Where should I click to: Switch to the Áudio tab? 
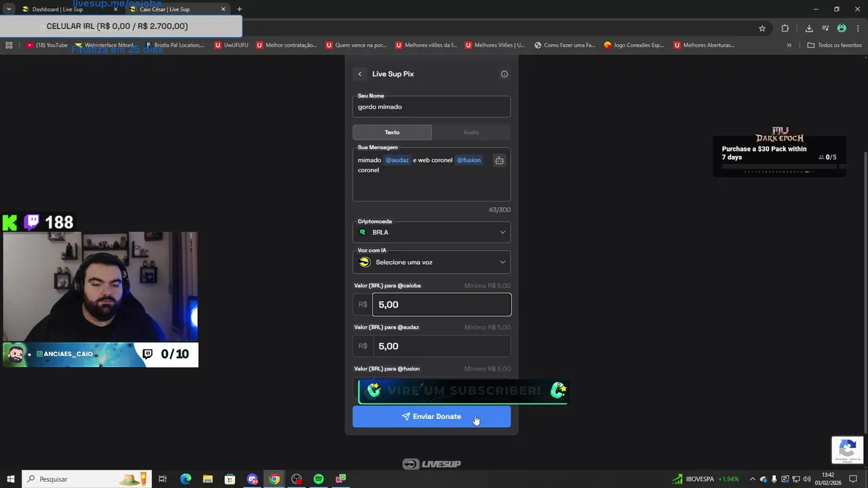(471, 132)
